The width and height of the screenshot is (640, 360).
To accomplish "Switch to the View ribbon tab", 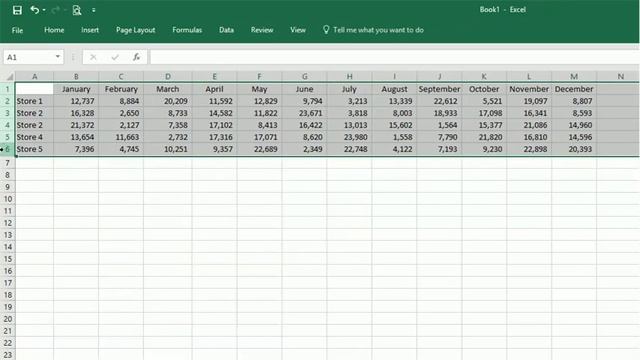I will (x=298, y=30).
